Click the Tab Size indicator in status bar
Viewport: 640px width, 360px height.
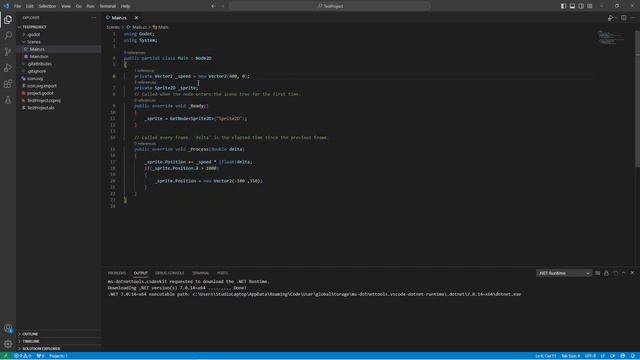(x=571, y=356)
